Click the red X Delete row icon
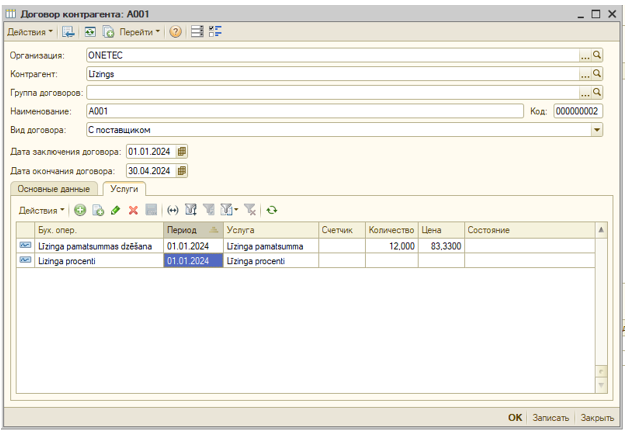Screen dimensions: 628x432 (133, 210)
